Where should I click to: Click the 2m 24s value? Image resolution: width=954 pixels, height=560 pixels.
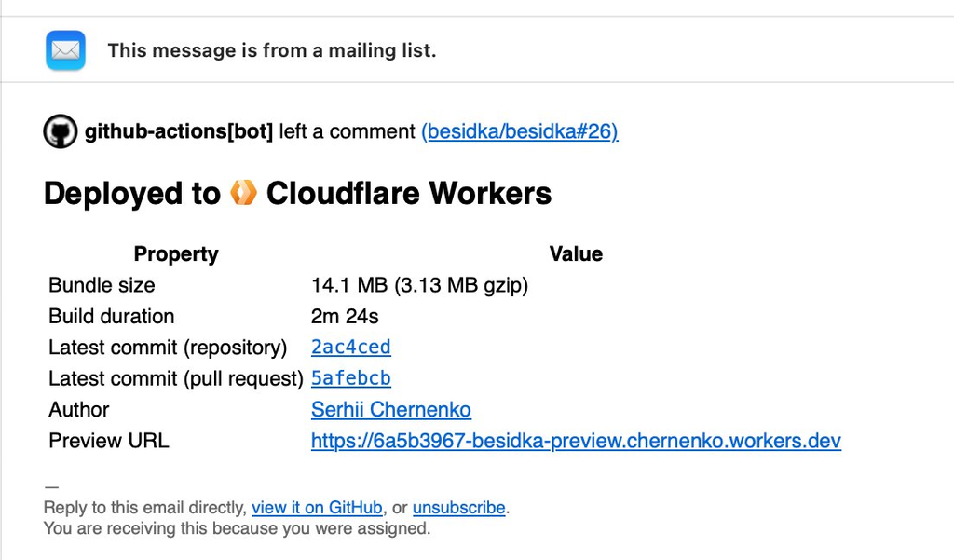345,316
